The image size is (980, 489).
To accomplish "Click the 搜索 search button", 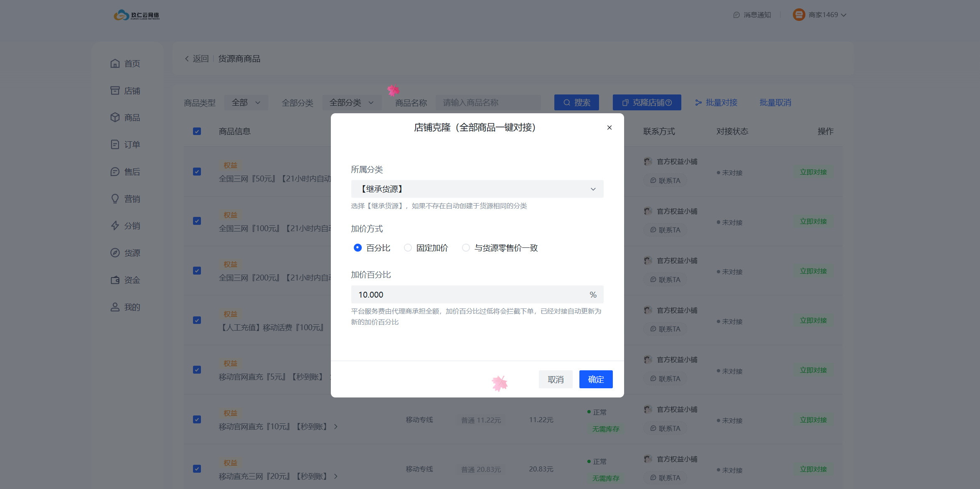I will point(576,102).
